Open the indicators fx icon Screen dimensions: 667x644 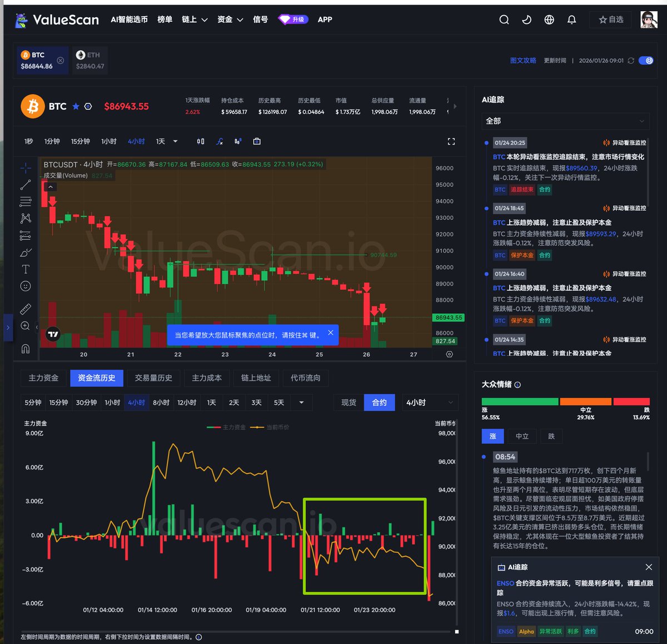pyautogui.click(x=220, y=141)
